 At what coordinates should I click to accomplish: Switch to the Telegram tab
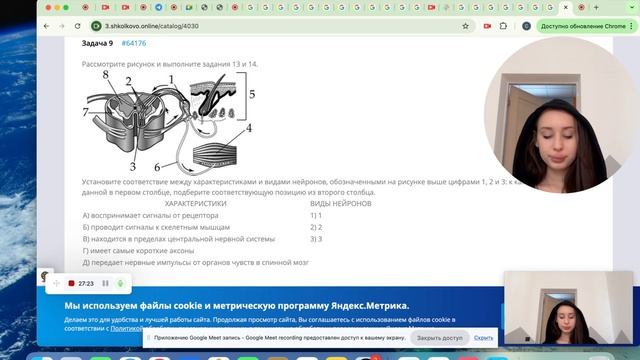(x=158, y=7)
